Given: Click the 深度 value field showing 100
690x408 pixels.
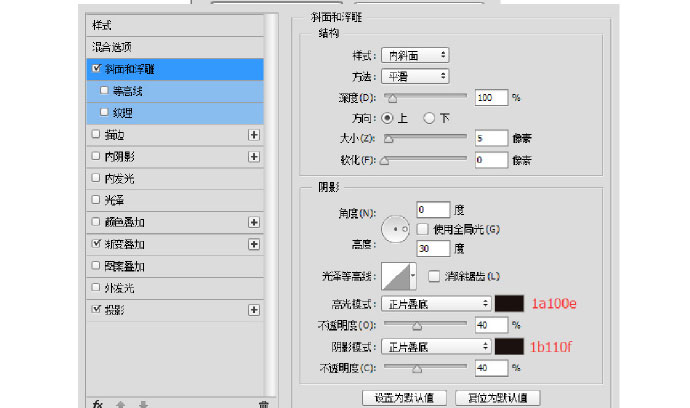Looking at the screenshot, I should (x=492, y=98).
